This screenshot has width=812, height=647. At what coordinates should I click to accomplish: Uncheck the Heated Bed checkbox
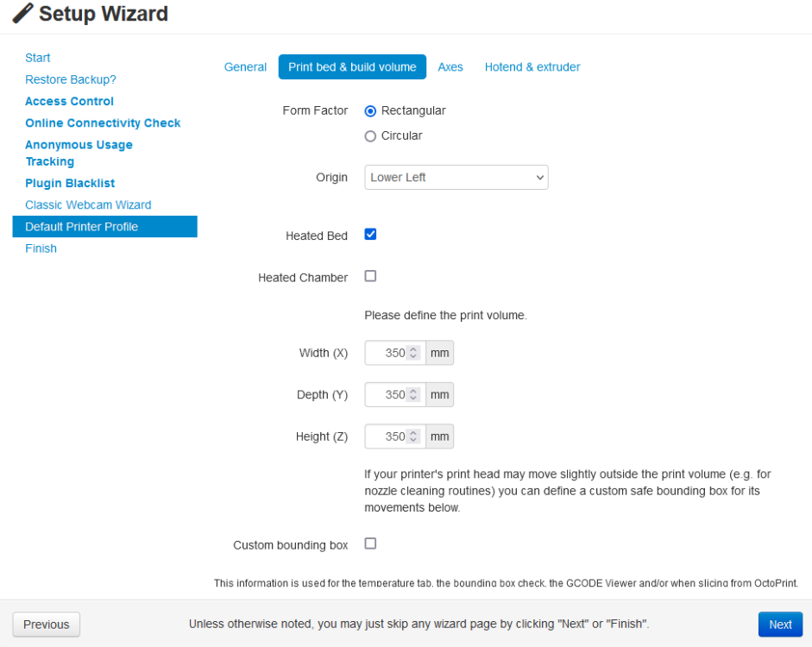pos(371,235)
